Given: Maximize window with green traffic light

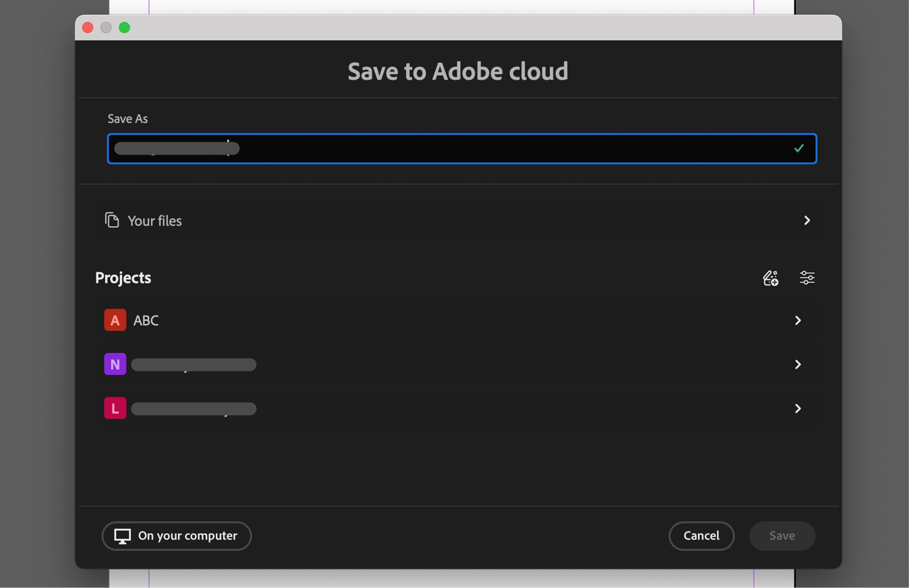Looking at the screenshot, I should (x=125, y=27).
